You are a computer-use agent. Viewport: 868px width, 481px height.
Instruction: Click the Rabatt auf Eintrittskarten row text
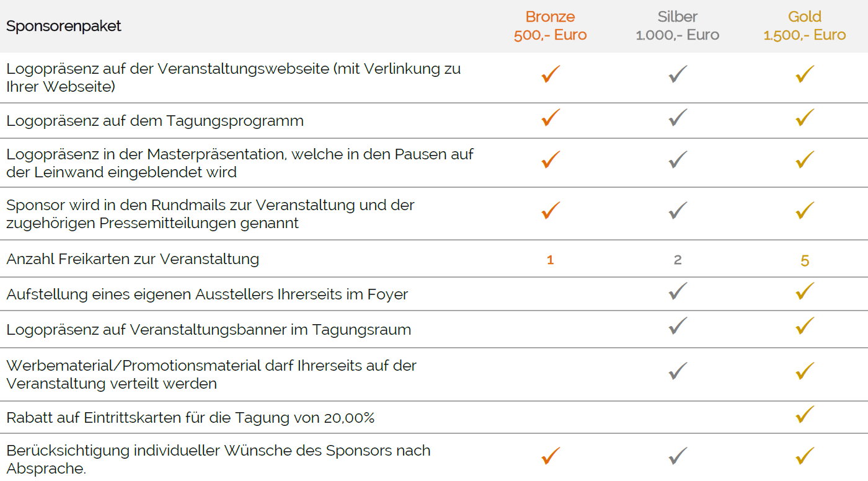coord(190,418)
